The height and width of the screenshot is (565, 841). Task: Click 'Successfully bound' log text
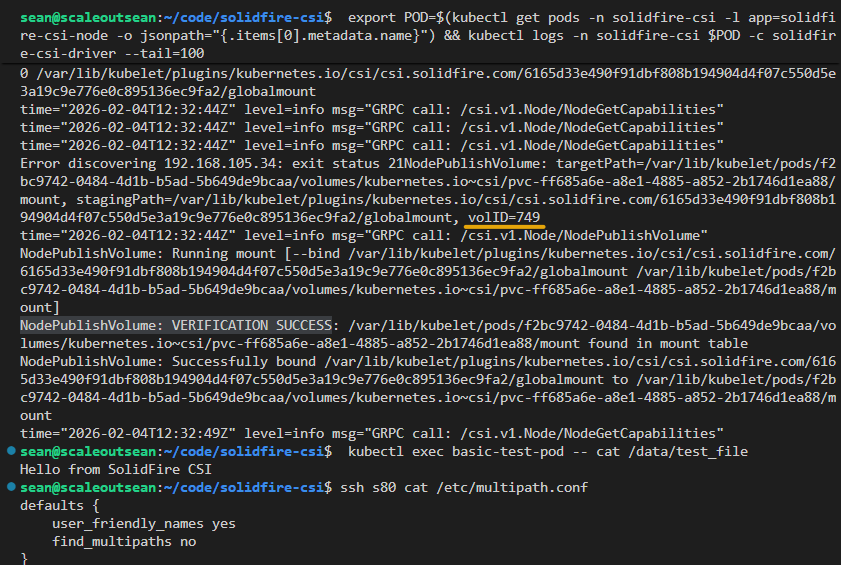(244, 361)
